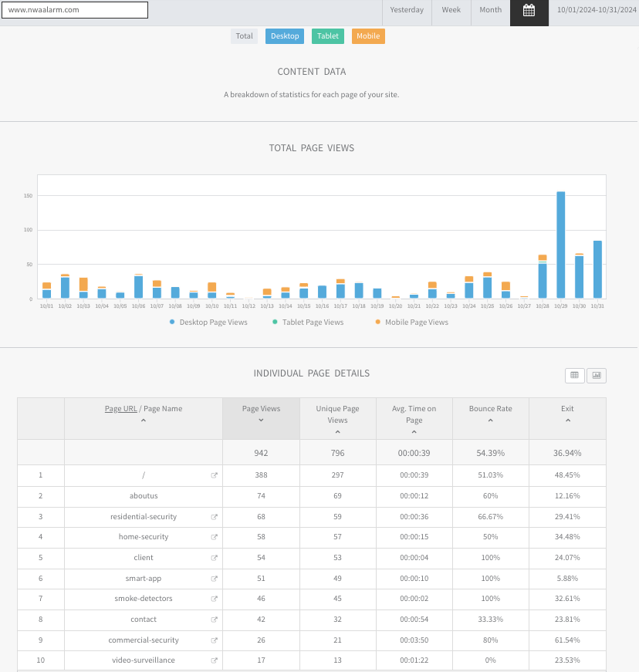Viewport: 639px width, 672px height.
Task: Click overall exit rate 36.94%
Action: point(567,454)
